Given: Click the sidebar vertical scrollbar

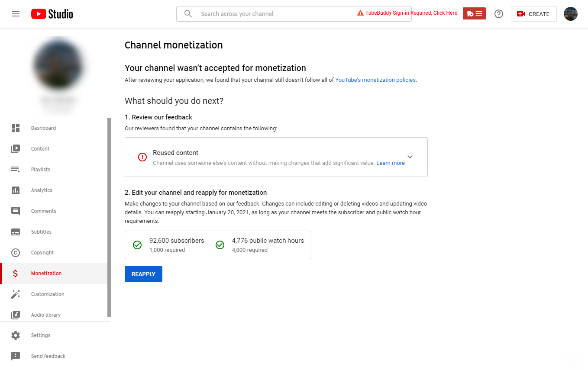Looking at the screenshot, I should click(x=109, y=217).
